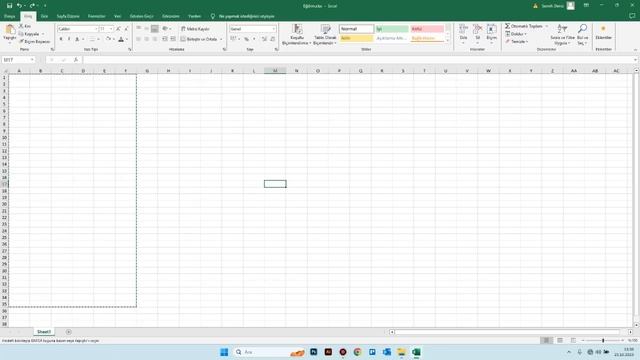Viewport: 640px width, 360px height.
Task: Apply the font color
Action: [x=121, y=39]
